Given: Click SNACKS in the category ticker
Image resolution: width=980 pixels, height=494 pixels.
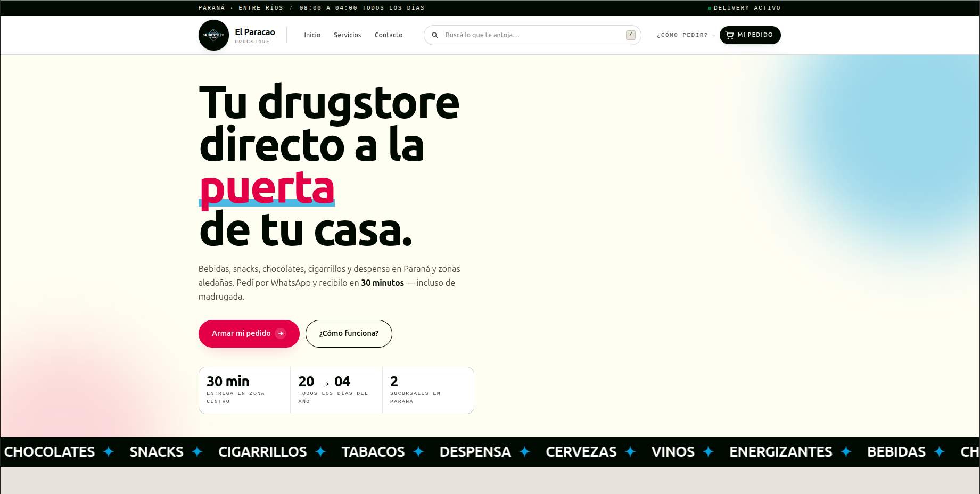Looking at the screenshot, I should [157, 452].
